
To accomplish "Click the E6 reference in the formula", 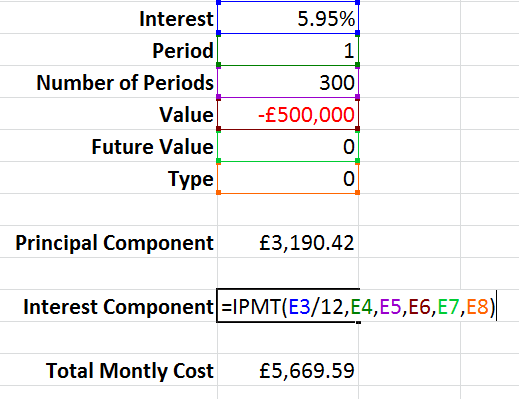I will click(419, 307).
